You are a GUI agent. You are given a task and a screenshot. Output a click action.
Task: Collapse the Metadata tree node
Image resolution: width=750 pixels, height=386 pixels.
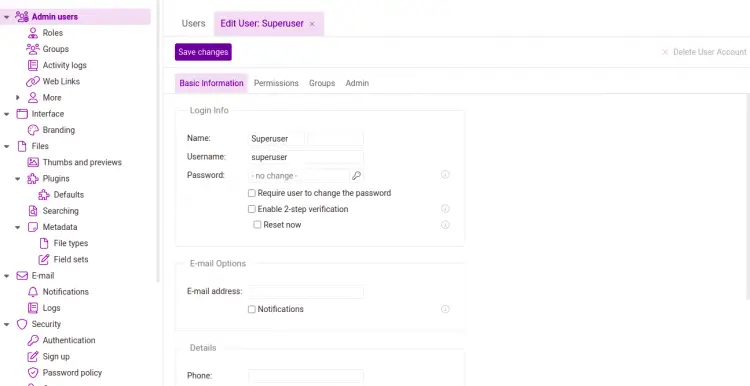[x=18, y=227]
